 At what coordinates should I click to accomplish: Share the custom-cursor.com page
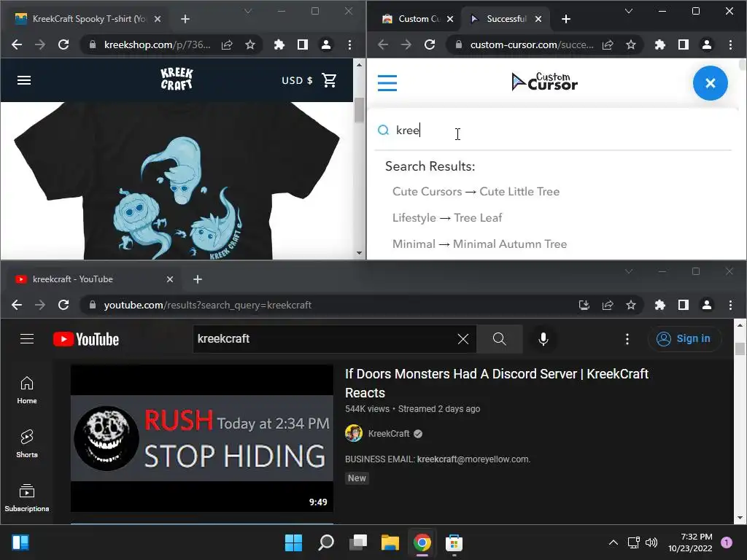tap(608, 44)
